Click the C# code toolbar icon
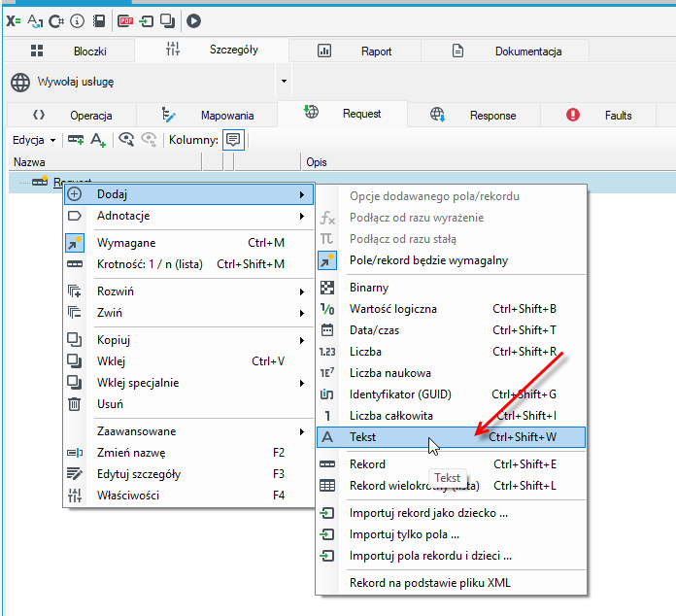The image size is (676, 616). [56, 20]
